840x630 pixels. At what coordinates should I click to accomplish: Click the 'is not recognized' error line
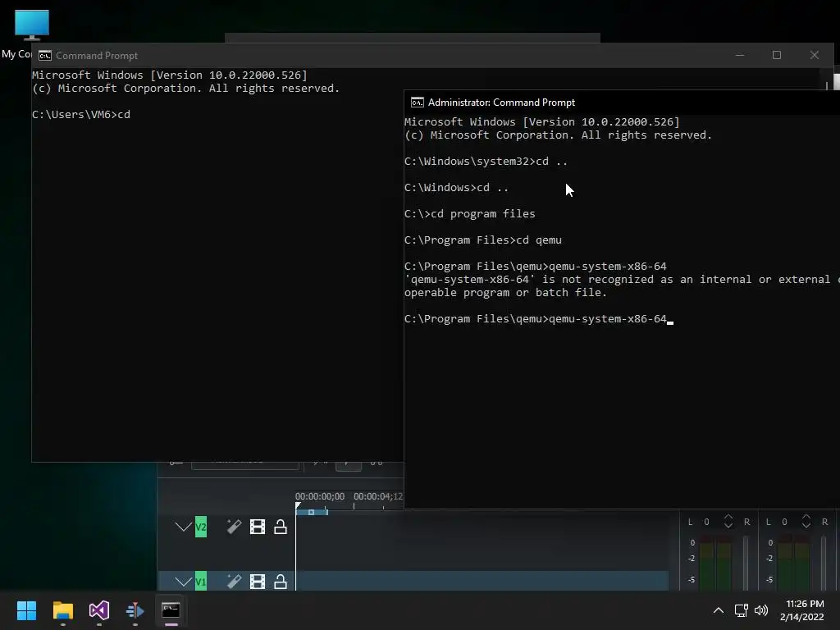click(622, 280)
